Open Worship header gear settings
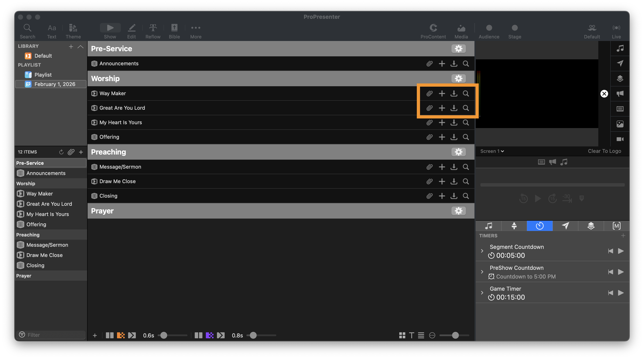 [x=458, y=79]
